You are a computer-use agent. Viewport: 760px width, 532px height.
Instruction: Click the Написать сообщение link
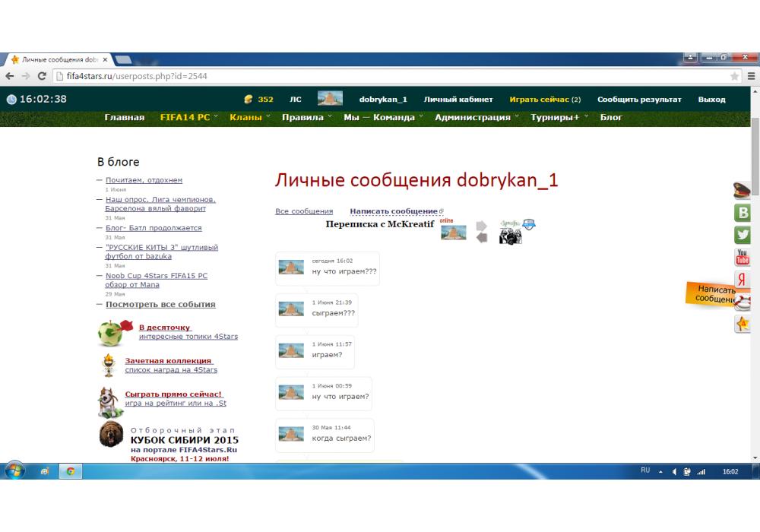point(393,211)
